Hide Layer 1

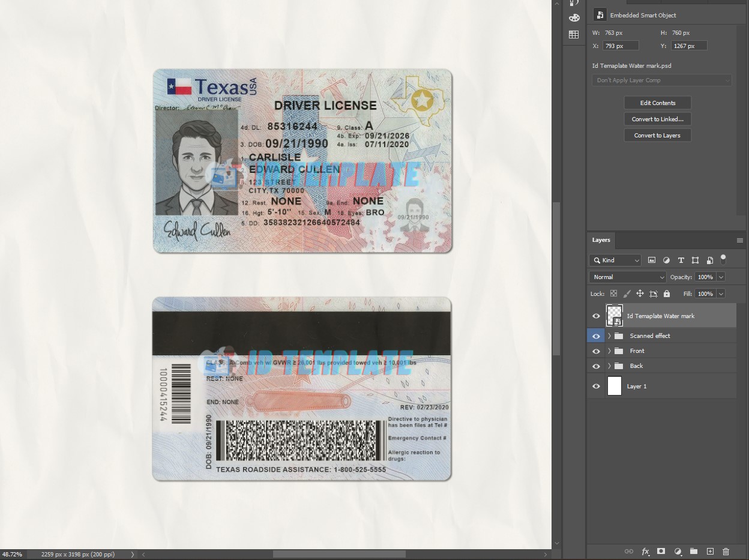pyautogui.click(x=596, y=387)
